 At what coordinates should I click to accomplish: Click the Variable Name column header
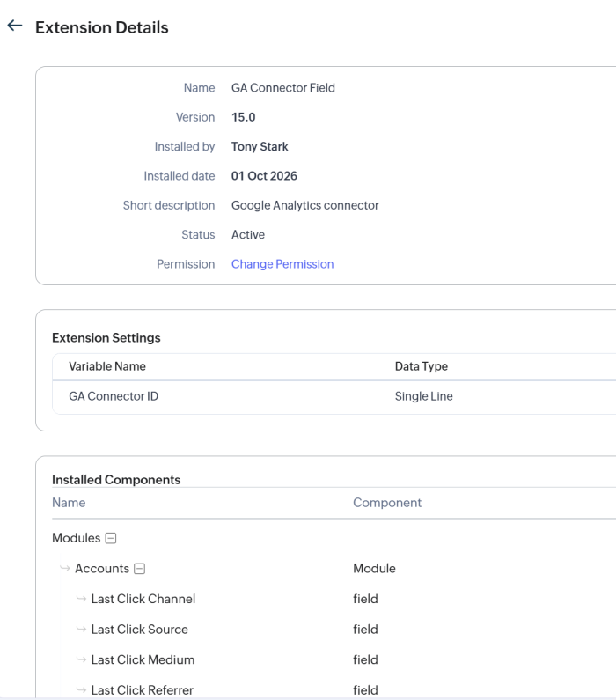[x=107, y=366]
